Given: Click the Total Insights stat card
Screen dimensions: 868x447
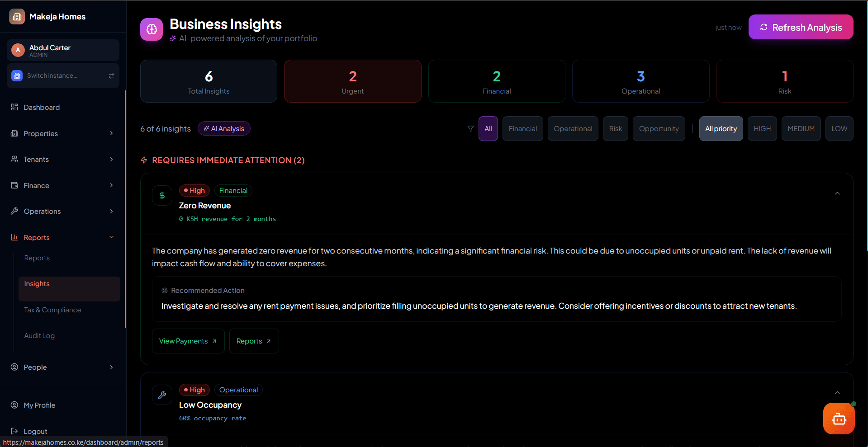Looking at the screenshot, I should (209, 81).
